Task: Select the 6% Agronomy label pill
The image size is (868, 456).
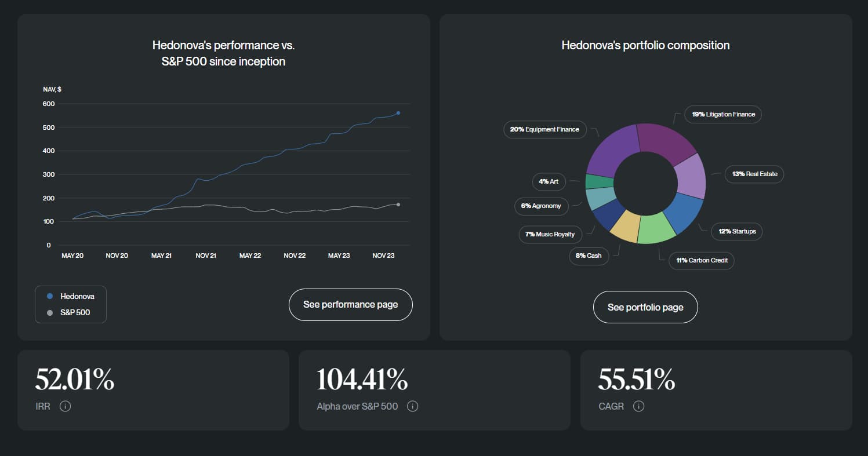Action: click(541, 206)
